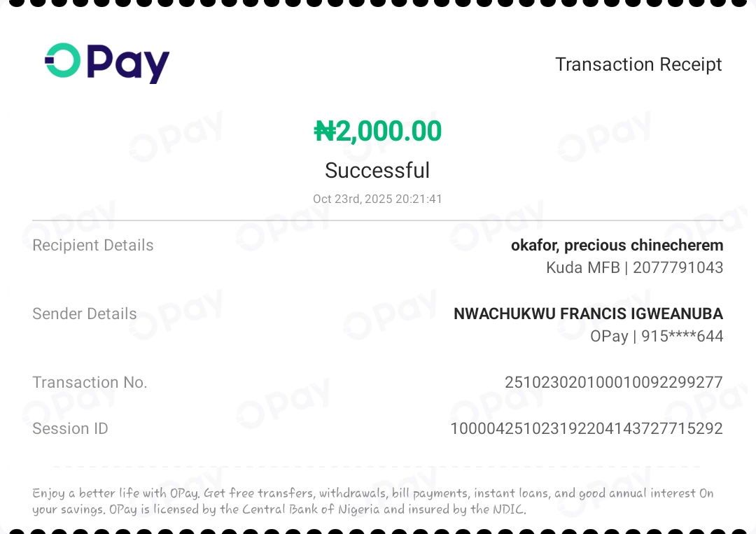Click the ₦2,000.00 amount
This screenshot has height=534, width=756.
coord(378,132)
